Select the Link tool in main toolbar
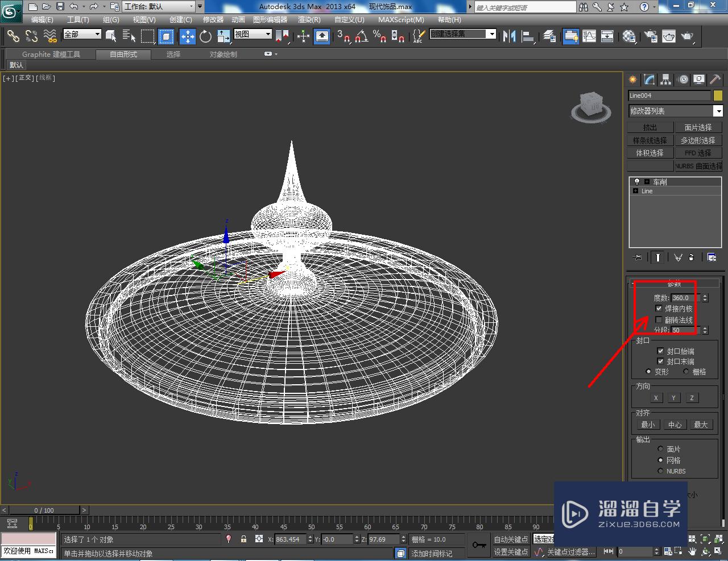The height and width of the screenshot is (561, 728). pyautogui.click(x=13, y=36)
